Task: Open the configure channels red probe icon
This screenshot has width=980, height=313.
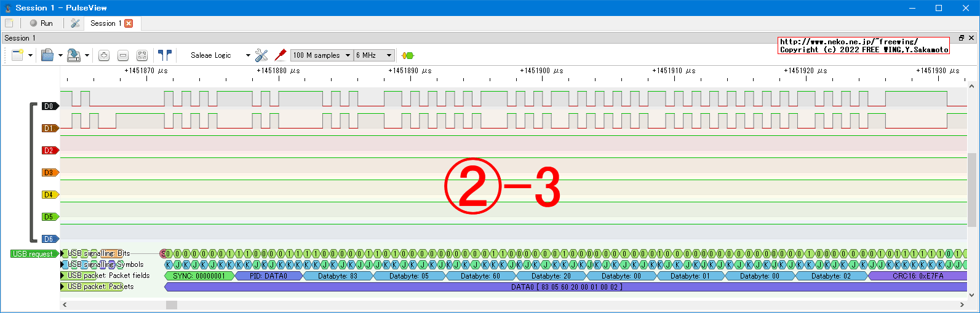Action: [x=281, y=55]
